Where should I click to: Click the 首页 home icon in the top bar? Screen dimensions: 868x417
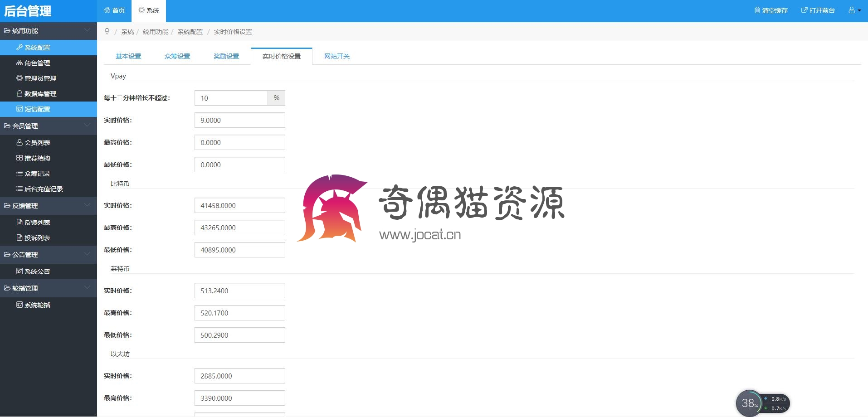pyautogui.click(x=107, y=10)
